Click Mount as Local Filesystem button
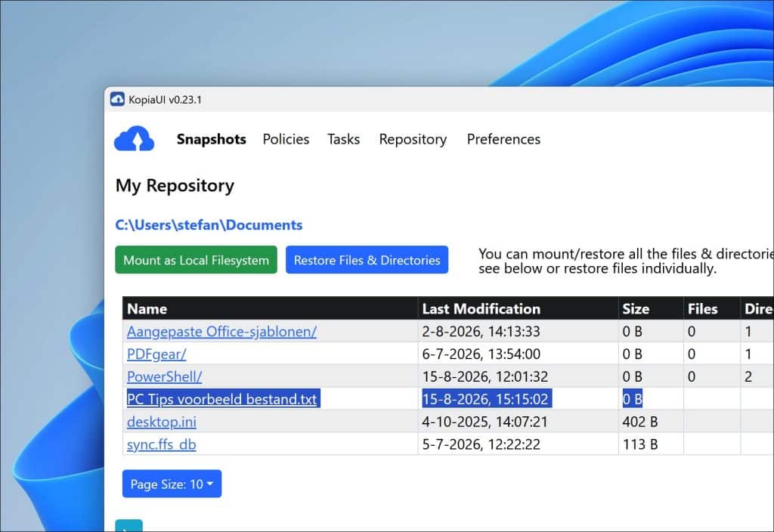Viewport: 774px width, 532px height. tap(196, 260)
